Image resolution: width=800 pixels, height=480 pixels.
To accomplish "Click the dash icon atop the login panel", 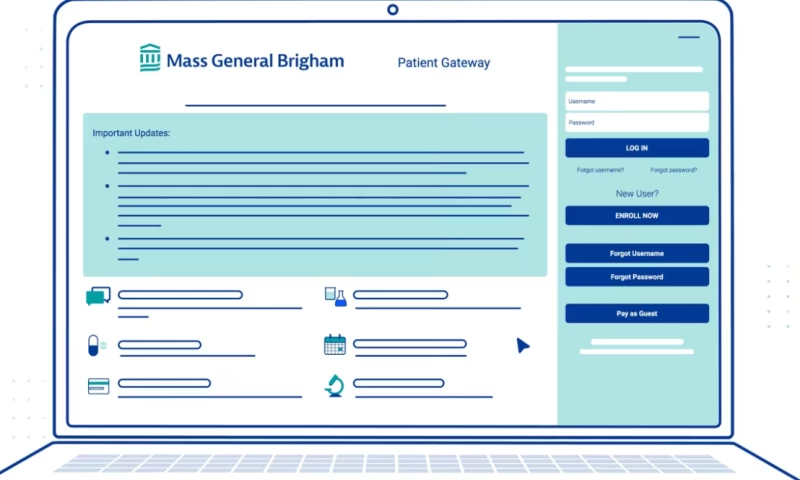I will (x=689, y=37).
